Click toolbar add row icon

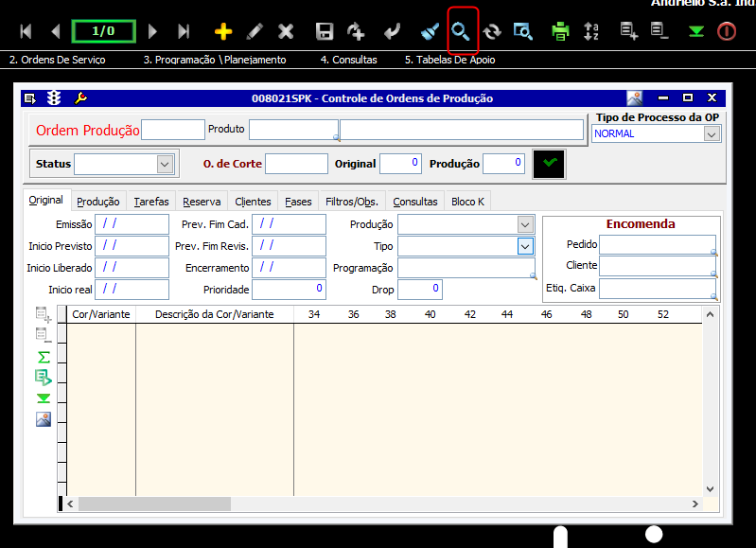point(628,31)
